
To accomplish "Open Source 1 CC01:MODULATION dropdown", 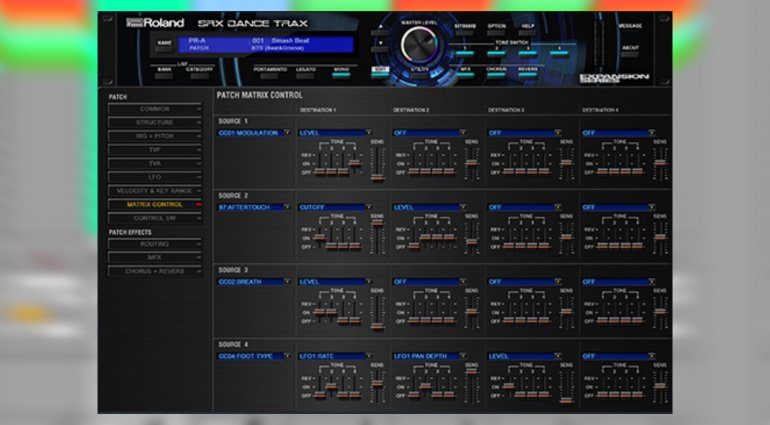I will point(254,133).
